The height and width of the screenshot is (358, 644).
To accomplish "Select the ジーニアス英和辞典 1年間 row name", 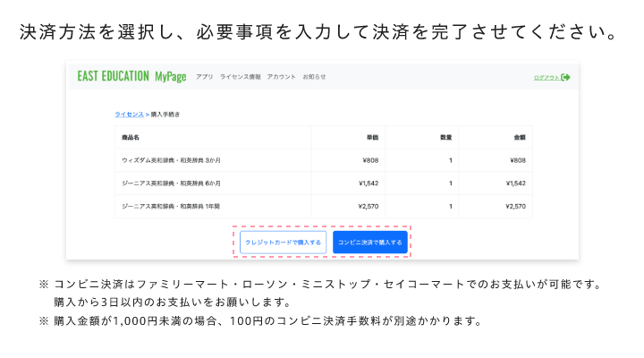I will pyautogui.click(x=171, y=207).
